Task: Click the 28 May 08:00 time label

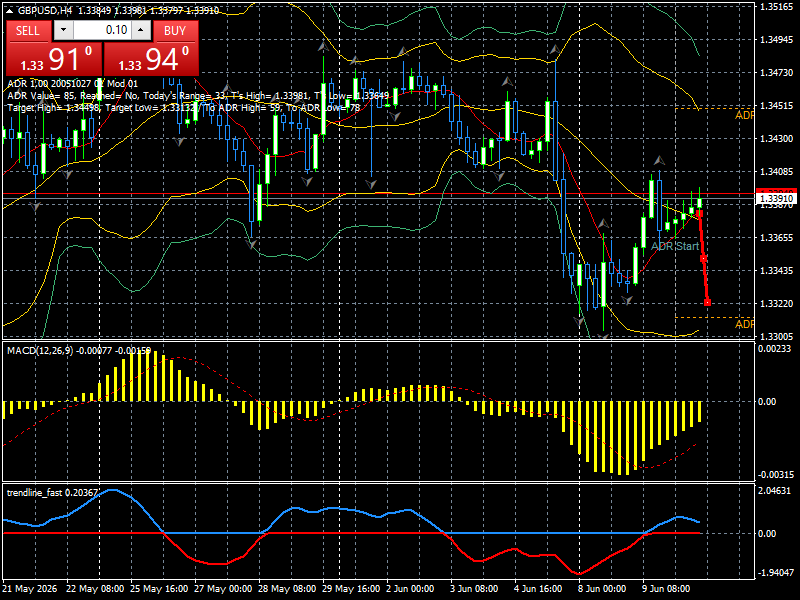Action: pos(287,588)
